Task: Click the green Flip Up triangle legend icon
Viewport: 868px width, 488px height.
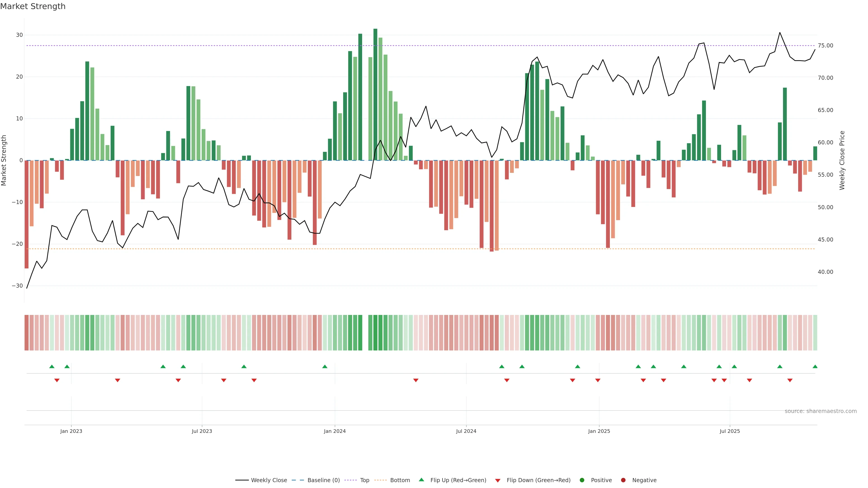Action: [x=421, y=480]
